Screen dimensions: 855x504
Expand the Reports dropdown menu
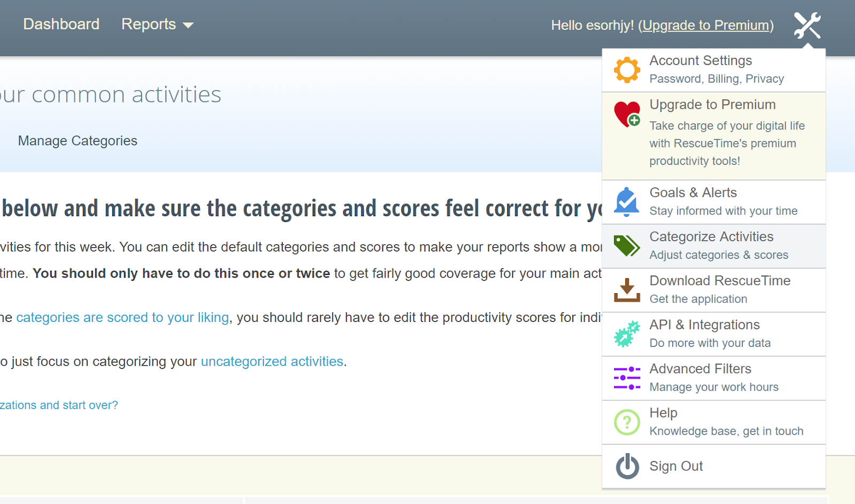point(157,25)
